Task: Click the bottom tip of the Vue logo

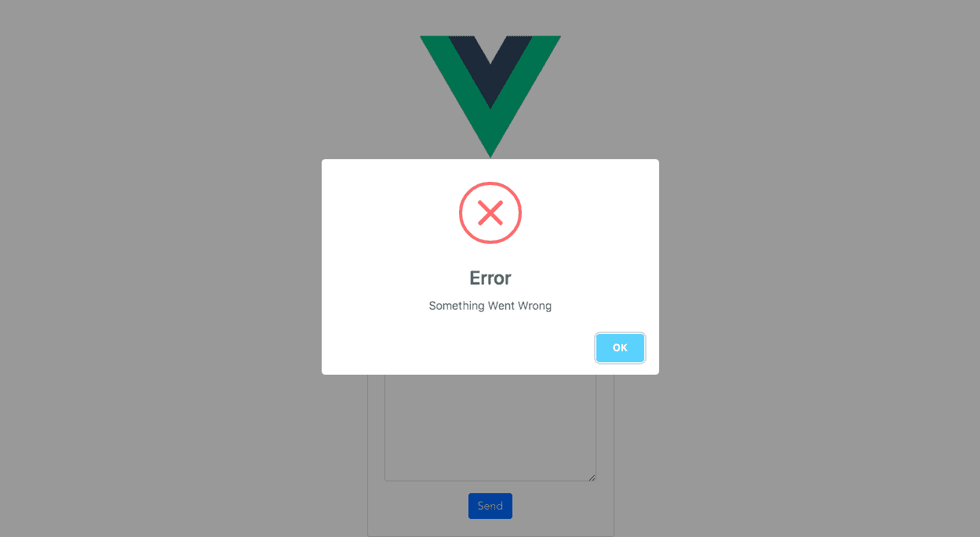Action: coord(490,154)
